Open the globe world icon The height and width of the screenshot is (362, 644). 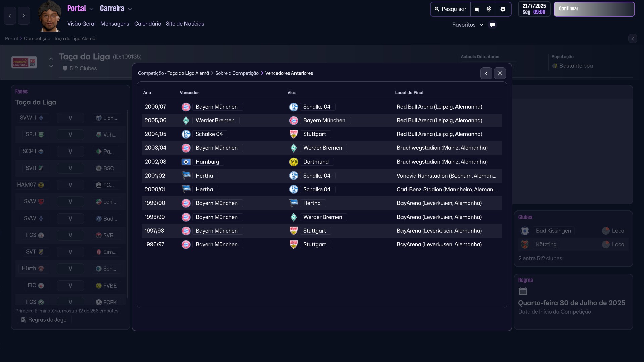coord(489,9)
